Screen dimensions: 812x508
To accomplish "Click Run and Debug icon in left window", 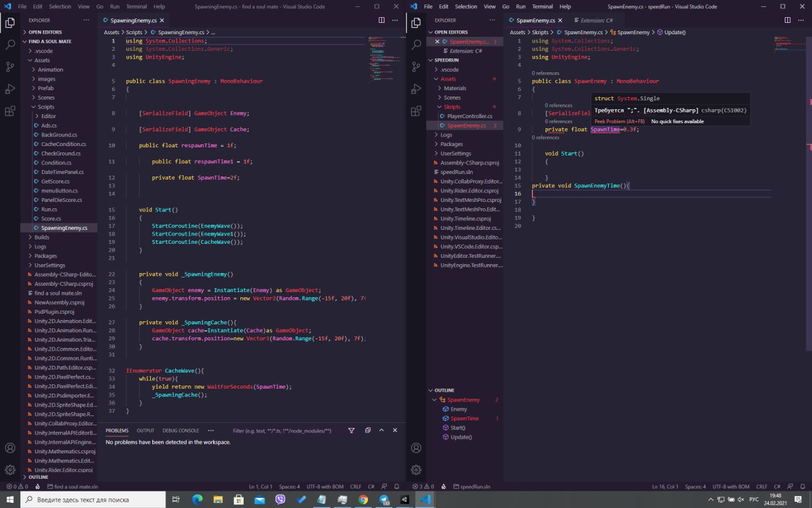I will tap(10, 89).
